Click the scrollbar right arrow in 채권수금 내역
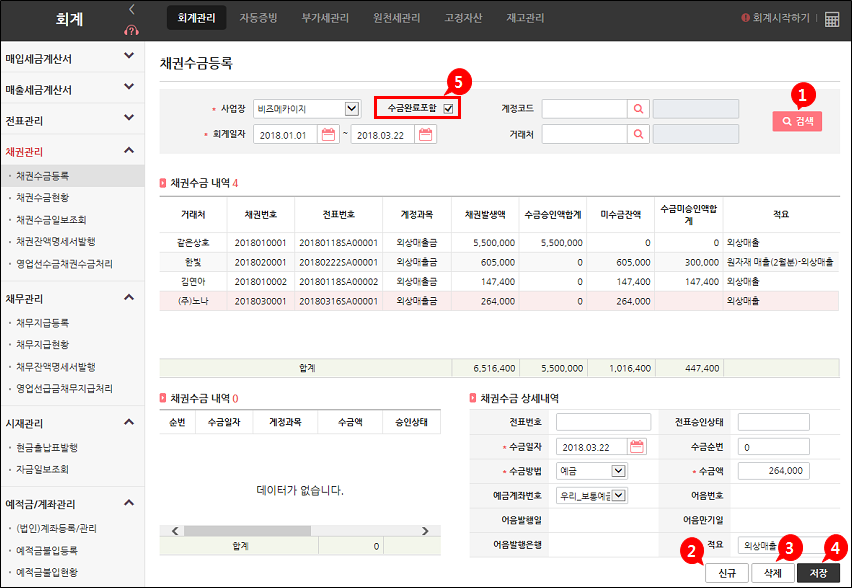The width and height of the screenshot is (852, 588). click(425, 531)
